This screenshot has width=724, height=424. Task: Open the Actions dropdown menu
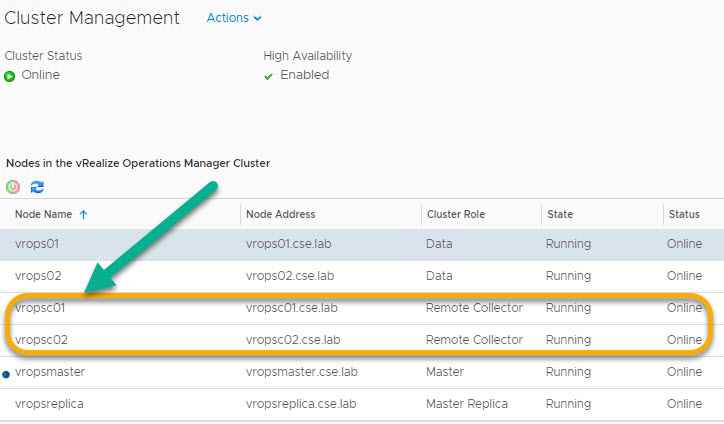tap(234, 18)
